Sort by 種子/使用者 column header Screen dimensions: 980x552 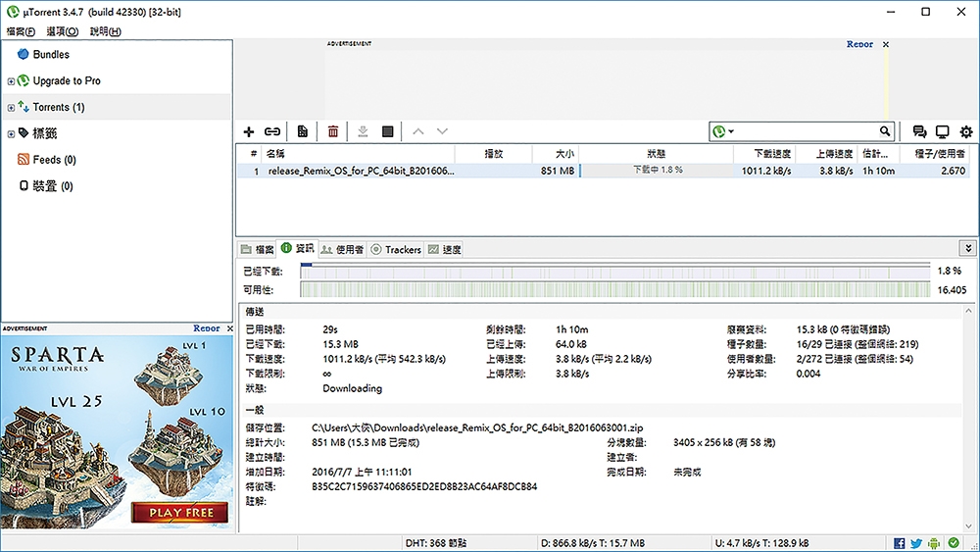(x=935, y=153)
